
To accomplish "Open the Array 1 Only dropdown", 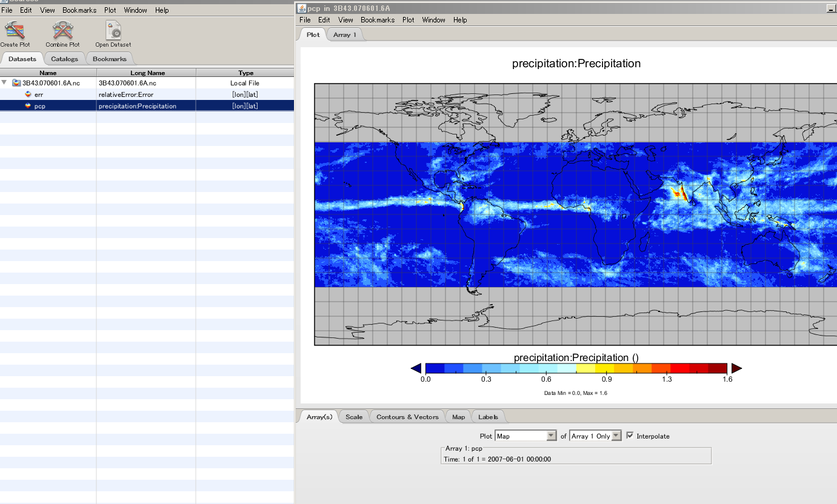I will tap(595, 436).
